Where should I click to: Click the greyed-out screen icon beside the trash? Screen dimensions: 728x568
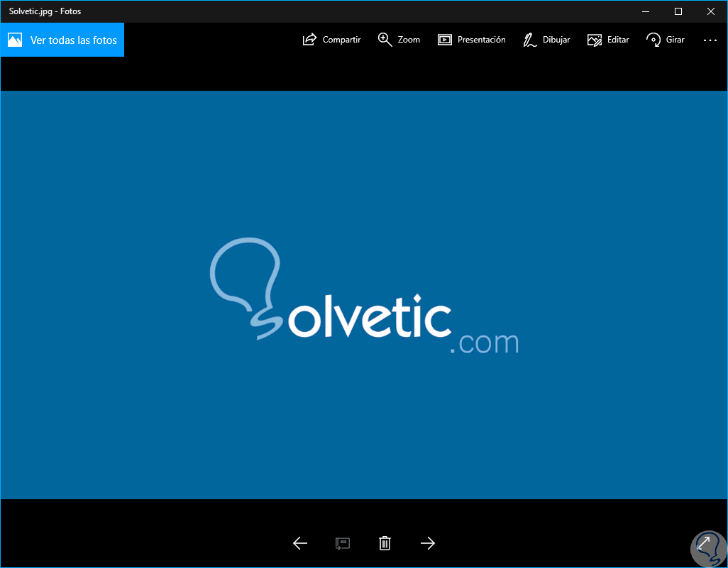click(343, 543)
